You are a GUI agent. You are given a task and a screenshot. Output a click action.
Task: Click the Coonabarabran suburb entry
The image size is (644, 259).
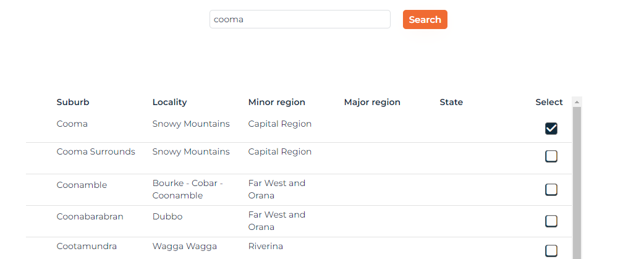pyautogui.click(x=90, y=216)
